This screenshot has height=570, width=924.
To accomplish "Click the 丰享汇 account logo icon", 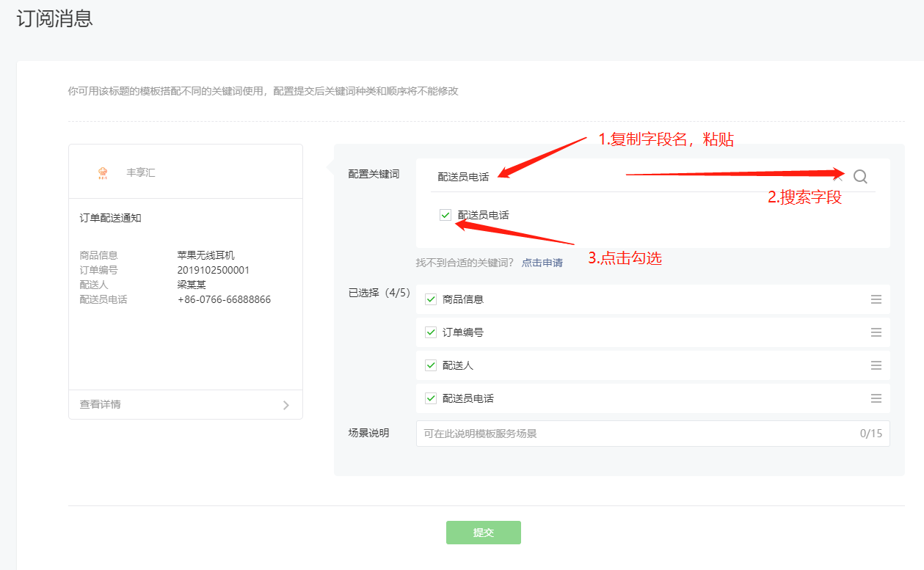I will [103, 171].
